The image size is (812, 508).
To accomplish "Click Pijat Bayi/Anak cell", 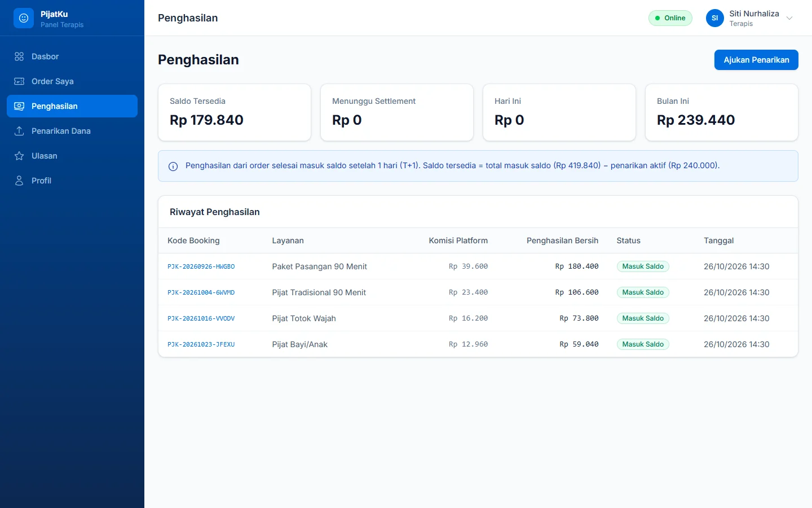I will [x=299, y=344].
